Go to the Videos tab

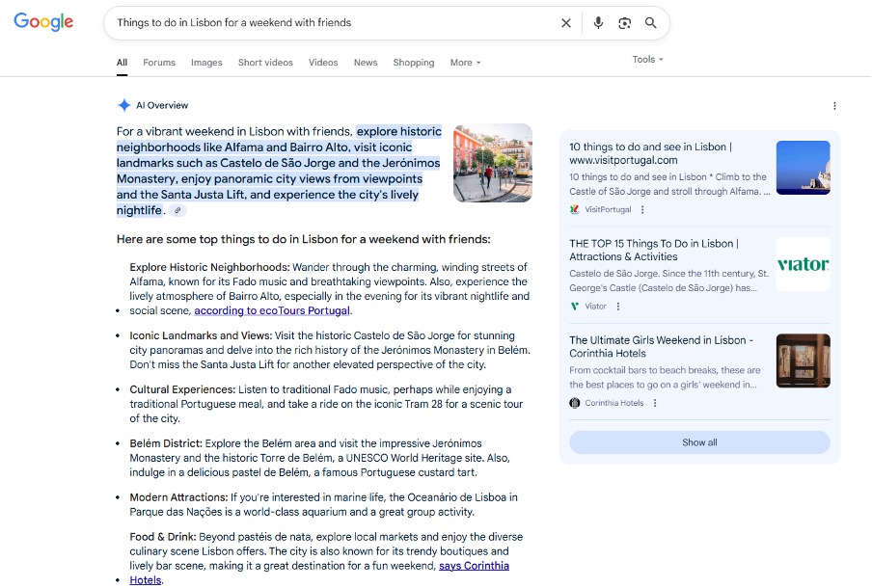point(323,63)
